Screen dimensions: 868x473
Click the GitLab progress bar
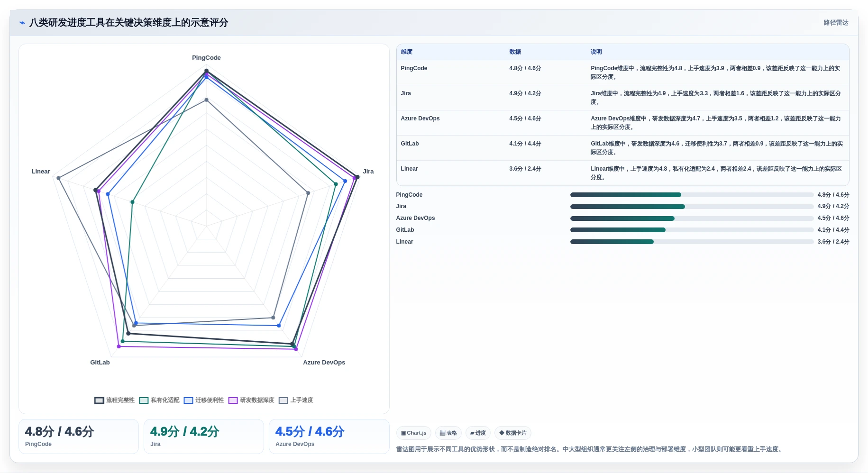692,230
